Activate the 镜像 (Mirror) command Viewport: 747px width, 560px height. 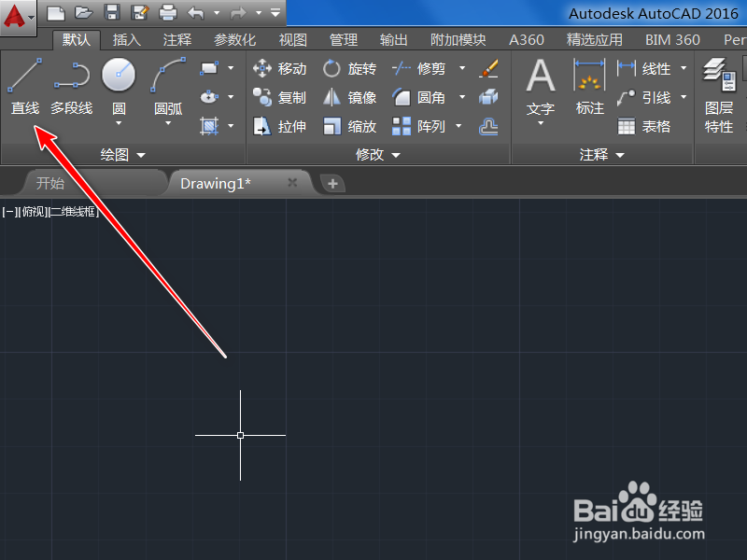pos(349,98)
